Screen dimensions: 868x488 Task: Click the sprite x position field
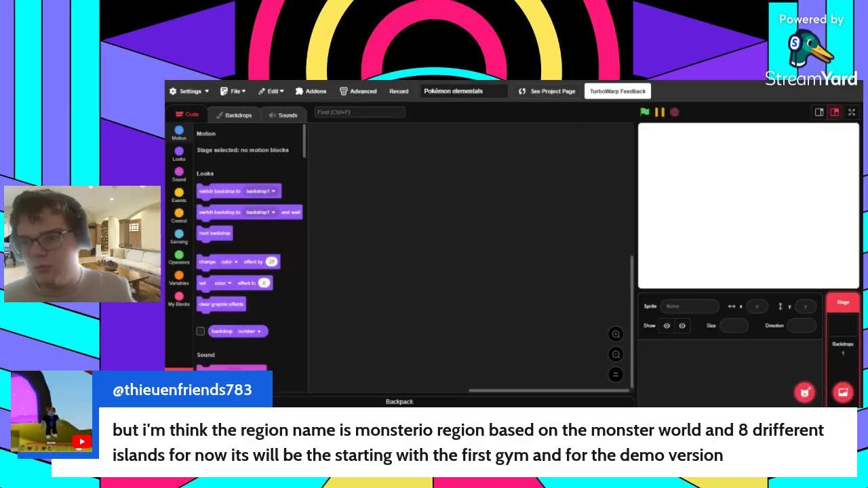(x=757, y=306)
